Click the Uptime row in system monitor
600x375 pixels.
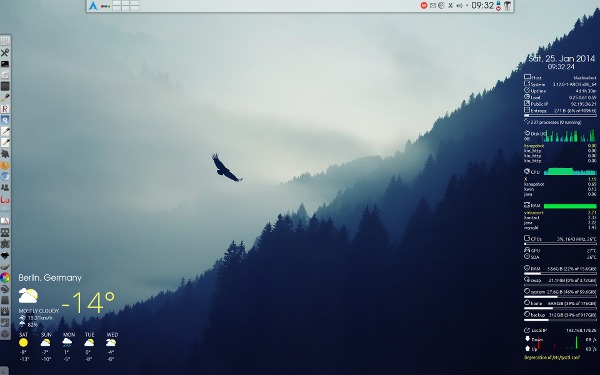pyautogui.click(x=560, y=91)
